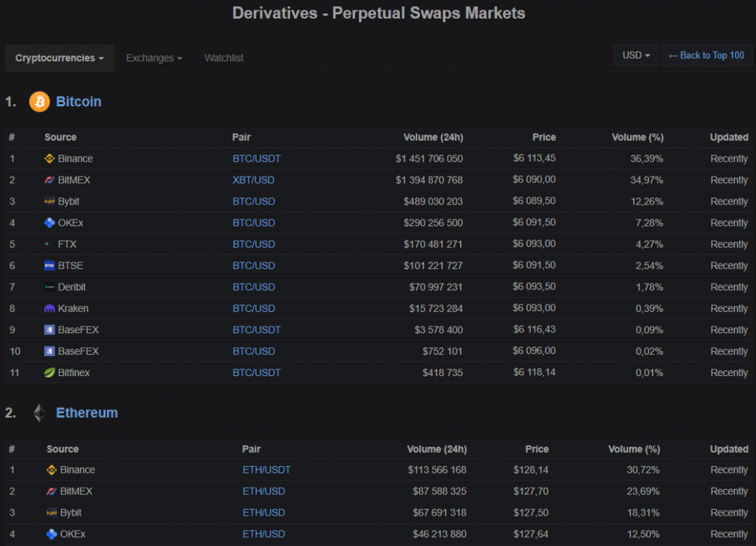Open the XBT/USD pair on BitMEX
Viewport: 756px width, 546px height.
click(x=253, y=180)
